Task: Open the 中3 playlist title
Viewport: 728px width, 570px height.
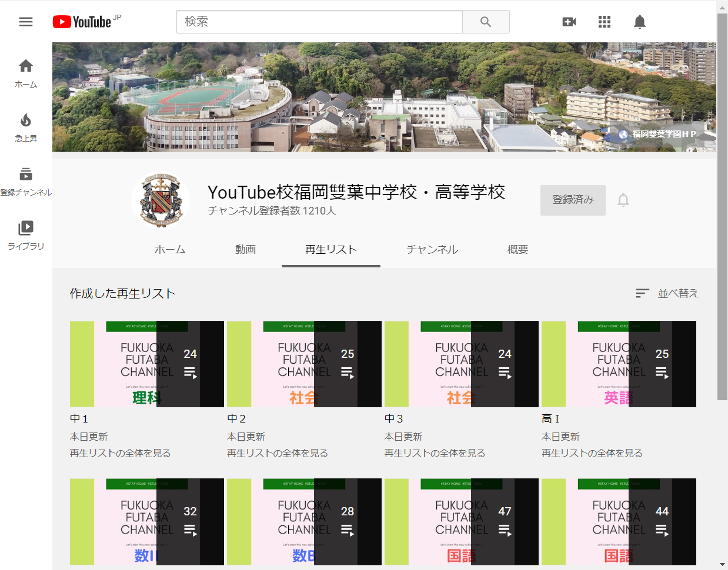Action: [394, 419]
